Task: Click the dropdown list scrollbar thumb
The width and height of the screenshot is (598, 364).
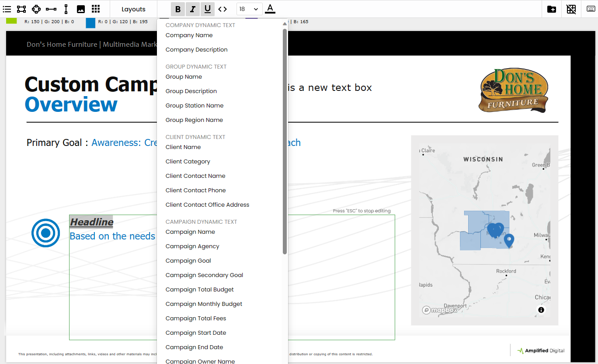Action: (285, 140)
